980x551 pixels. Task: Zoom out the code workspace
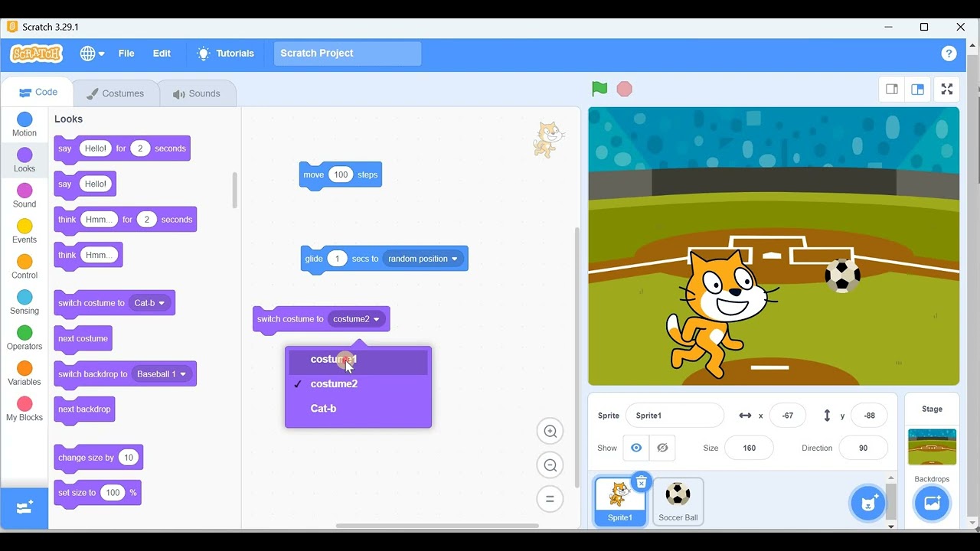tap(550, 465)
